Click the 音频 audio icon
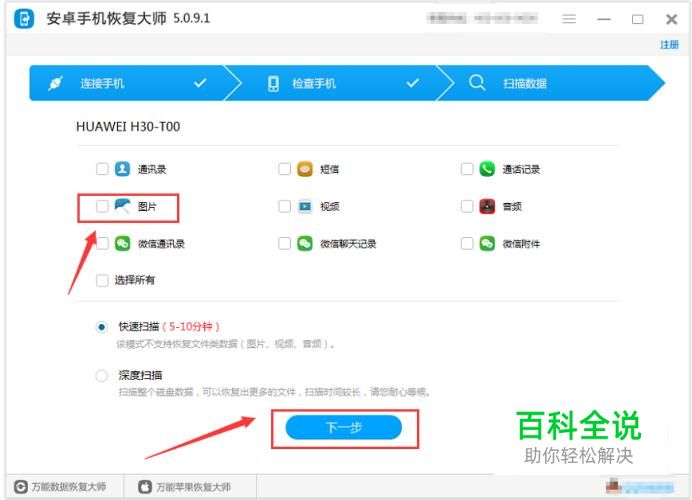The width and height of the screenshot is (692, 500). point(487,206)
